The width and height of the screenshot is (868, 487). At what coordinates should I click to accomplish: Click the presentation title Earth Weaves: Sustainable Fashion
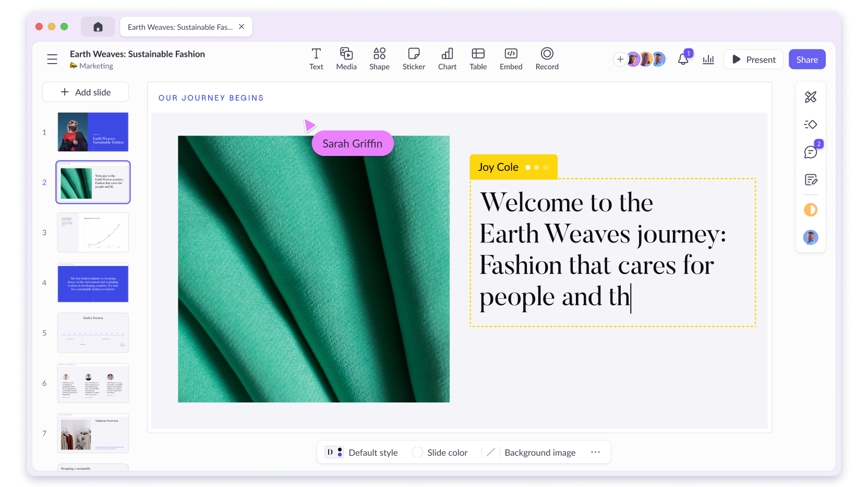click(x=137, y=54)
